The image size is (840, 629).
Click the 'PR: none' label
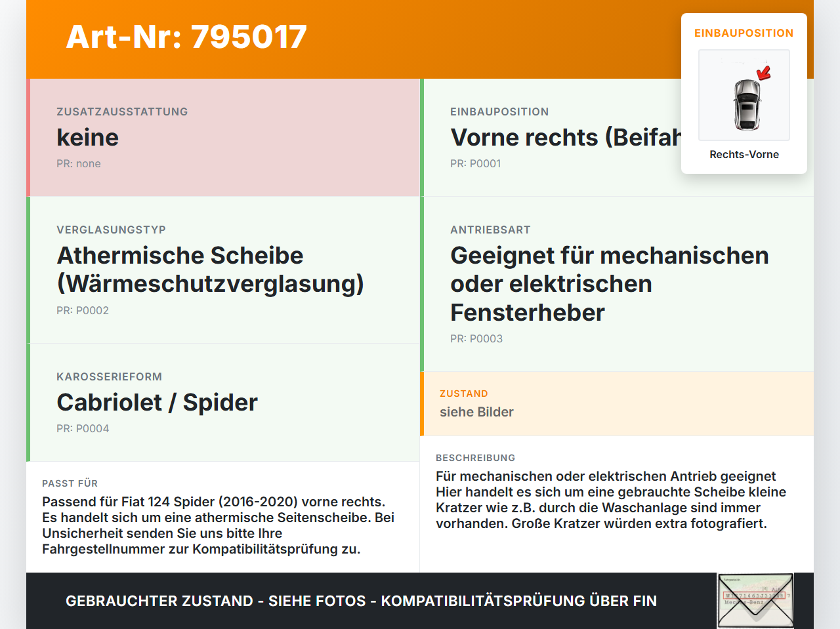point(79,163)
